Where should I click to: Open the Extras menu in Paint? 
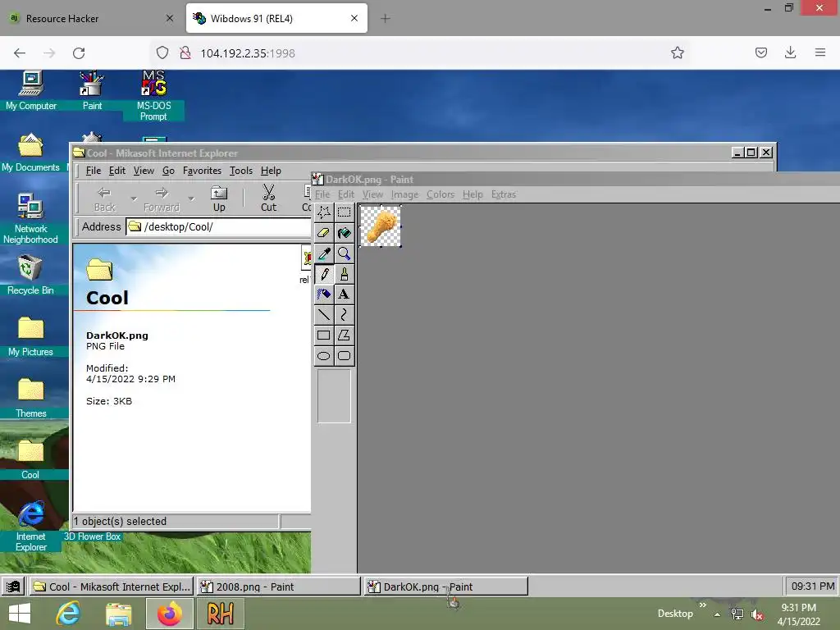click(504, 194)
